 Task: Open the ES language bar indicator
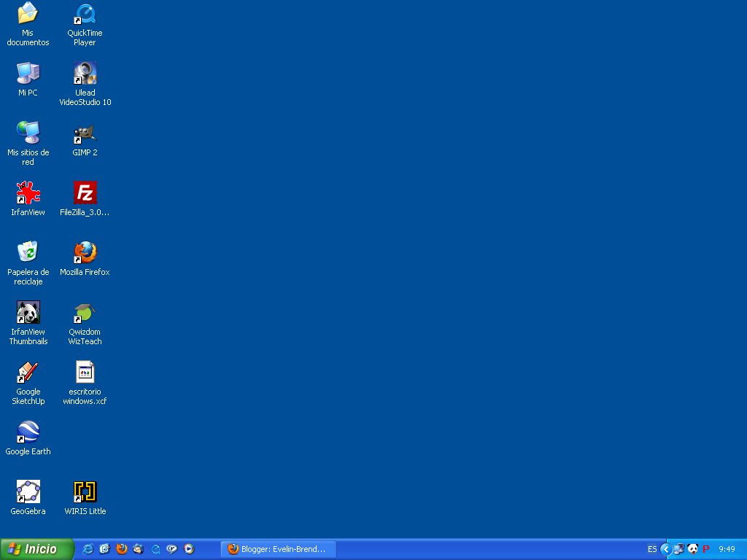(x=651, y=549)
